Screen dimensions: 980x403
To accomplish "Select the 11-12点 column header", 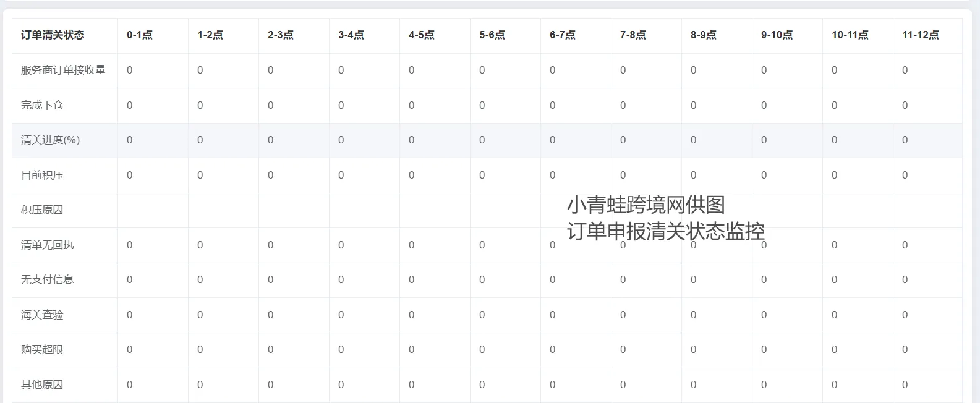I will pos(920,35).
